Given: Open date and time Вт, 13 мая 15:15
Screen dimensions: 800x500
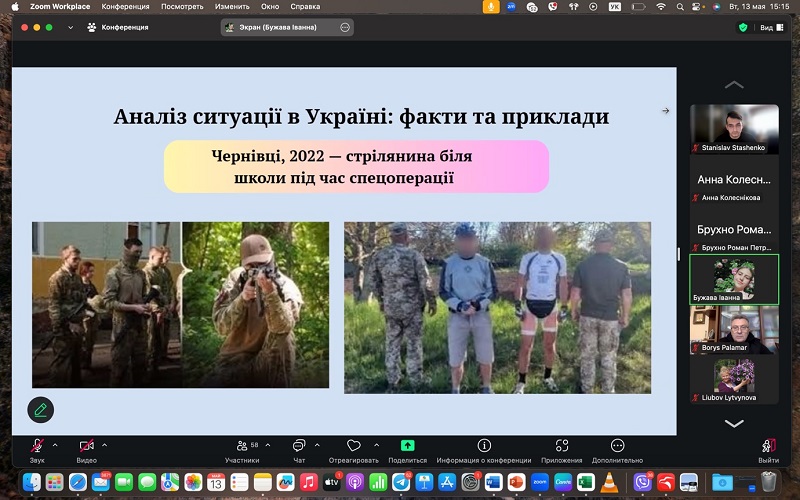Looking at the screenshot, I should (759, 7).
